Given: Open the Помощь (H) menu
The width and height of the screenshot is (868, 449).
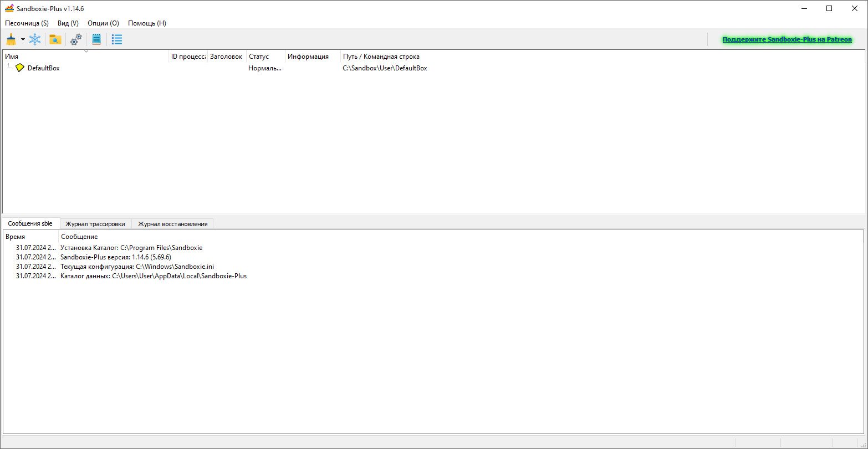Looking at the screenshot, I should pos(147,23).
